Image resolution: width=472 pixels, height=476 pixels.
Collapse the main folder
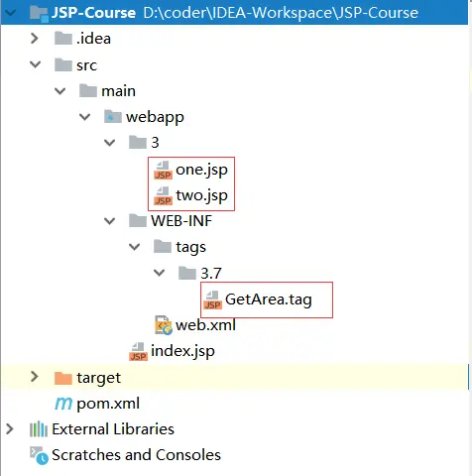pos(59,90)
